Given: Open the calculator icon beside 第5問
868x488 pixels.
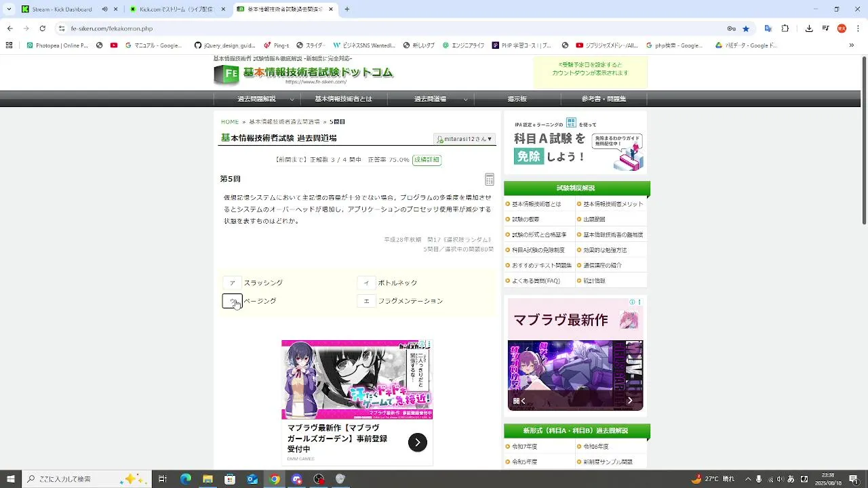Looking at the screenshot, I should tap(490, 179).
